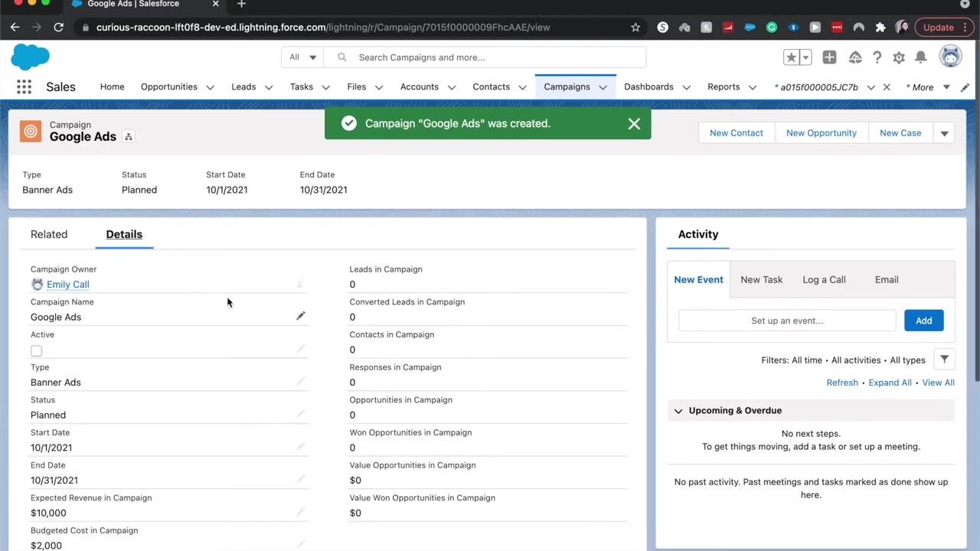Open the Chrome Extensions puzzle icon
Image resolution: width=980 pixels, height=551 pixels.
coord(880,28)
